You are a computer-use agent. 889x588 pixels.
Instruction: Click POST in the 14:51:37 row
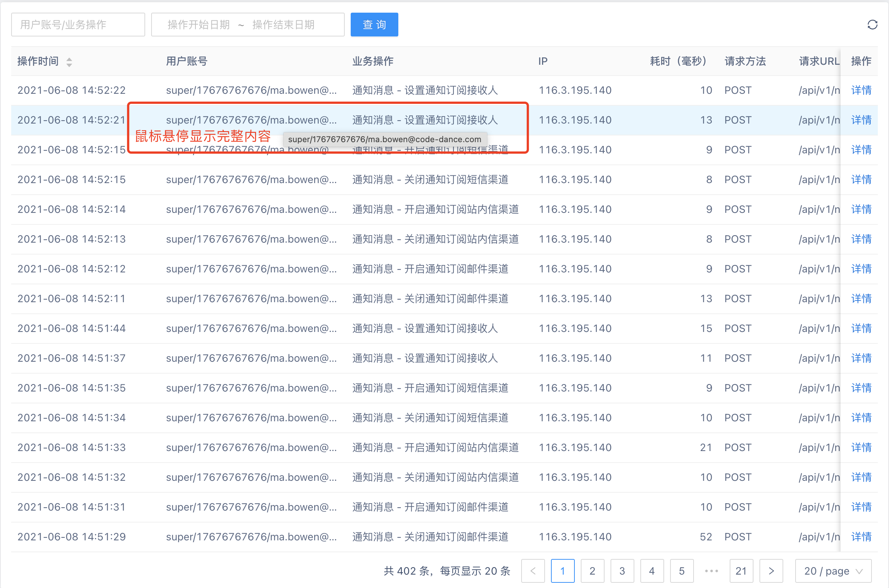[x=738, y=358]
